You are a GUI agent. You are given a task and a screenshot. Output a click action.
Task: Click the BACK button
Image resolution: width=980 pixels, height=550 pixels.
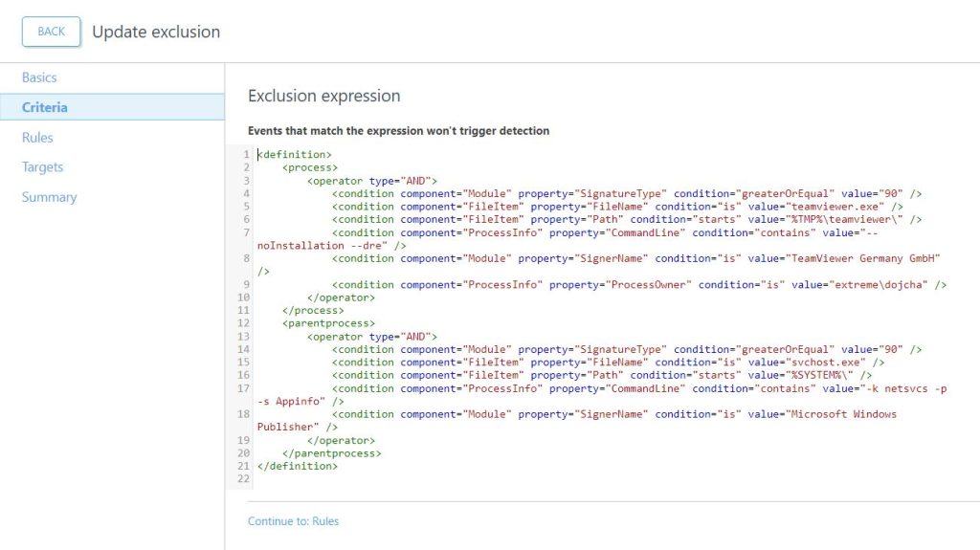click(x=51, y=32)
